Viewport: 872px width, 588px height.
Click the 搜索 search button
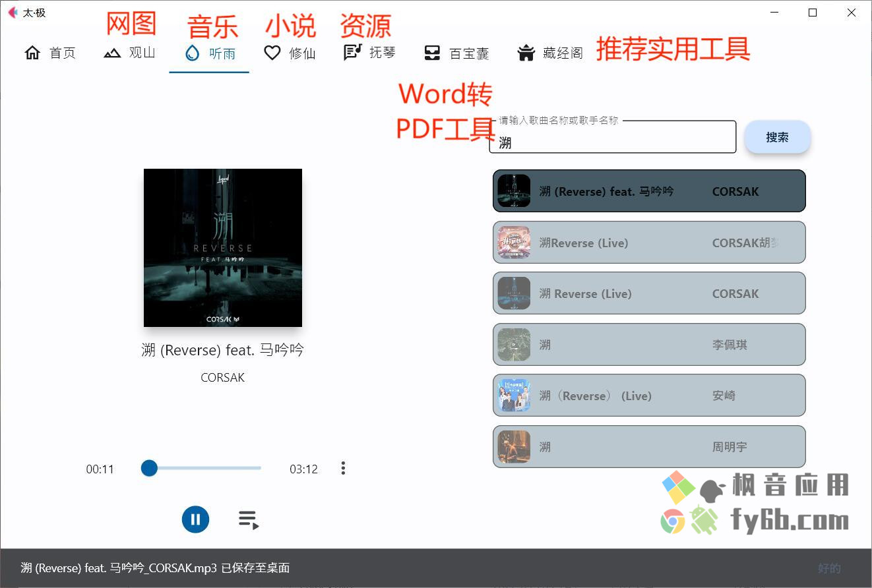coord(777,137)
